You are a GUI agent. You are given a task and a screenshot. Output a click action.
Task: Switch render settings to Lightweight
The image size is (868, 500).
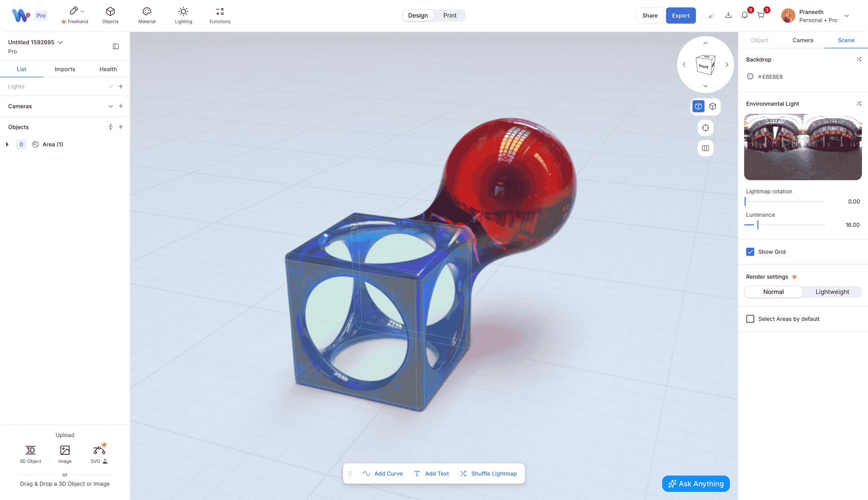[x=832, y=292]
